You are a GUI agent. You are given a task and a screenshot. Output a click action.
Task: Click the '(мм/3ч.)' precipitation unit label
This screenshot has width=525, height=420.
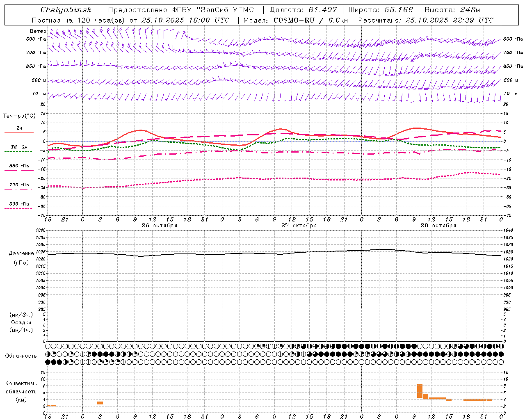coord(21,315)
